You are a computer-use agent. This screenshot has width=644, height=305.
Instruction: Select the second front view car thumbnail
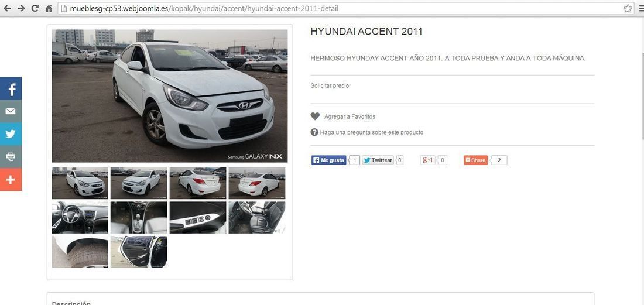[139, 183]
